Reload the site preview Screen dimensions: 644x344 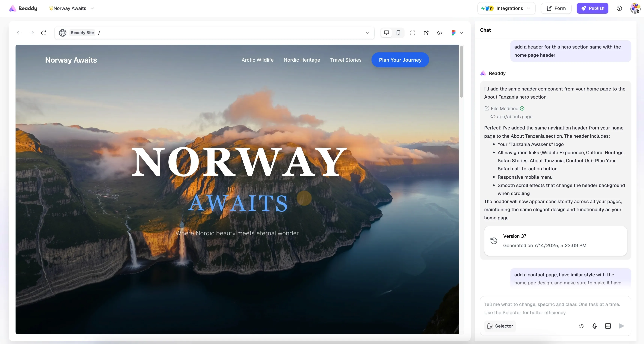(43, 33)
